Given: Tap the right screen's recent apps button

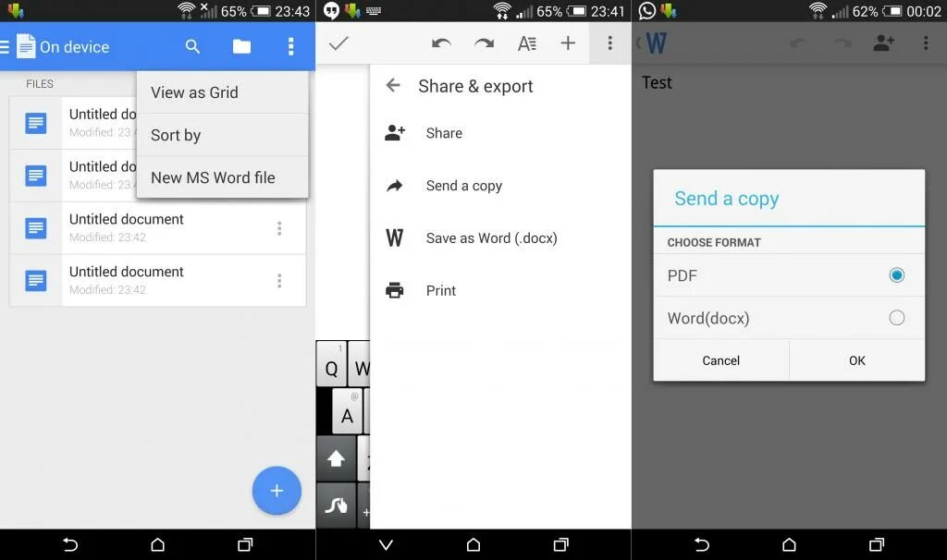Looking at the screenshot, I should (x=877, y=545).
